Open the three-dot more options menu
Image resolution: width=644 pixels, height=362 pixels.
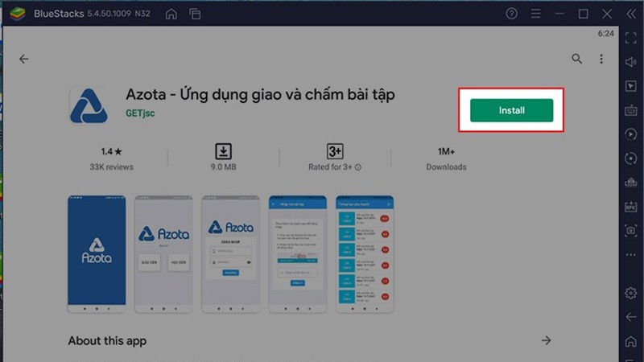(601, 59)
